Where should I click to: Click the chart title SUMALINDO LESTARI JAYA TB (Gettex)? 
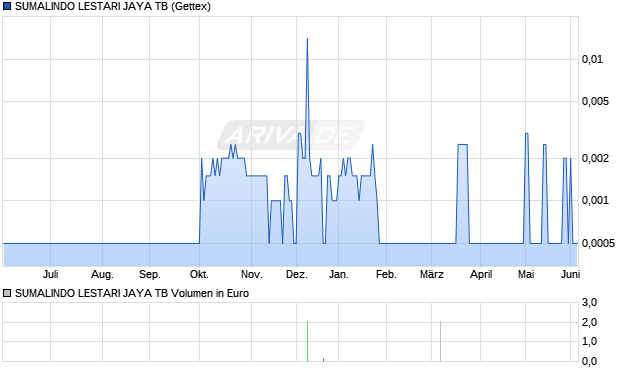tap(113, 6)
